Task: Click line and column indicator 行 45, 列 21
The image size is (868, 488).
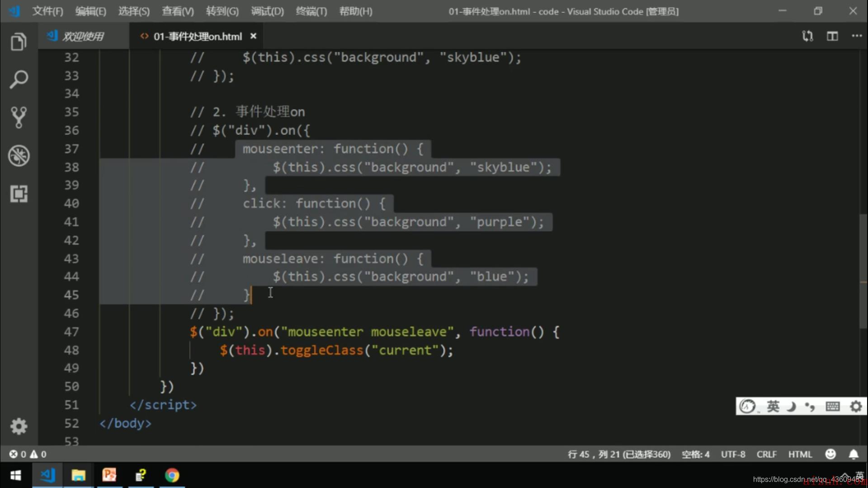Action: tap(619, 454)
